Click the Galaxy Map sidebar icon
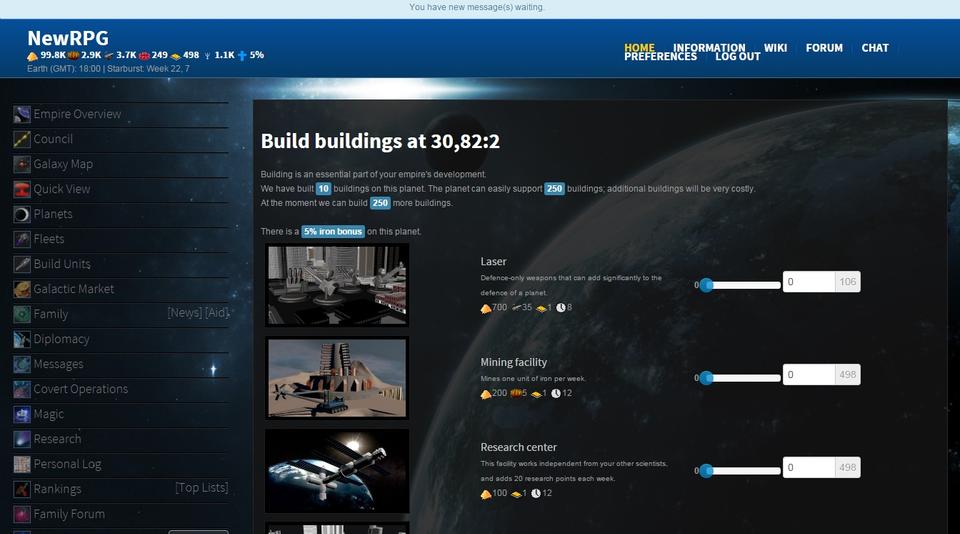The width and height of the screenshot is (960, 534). tap(22, 164)
